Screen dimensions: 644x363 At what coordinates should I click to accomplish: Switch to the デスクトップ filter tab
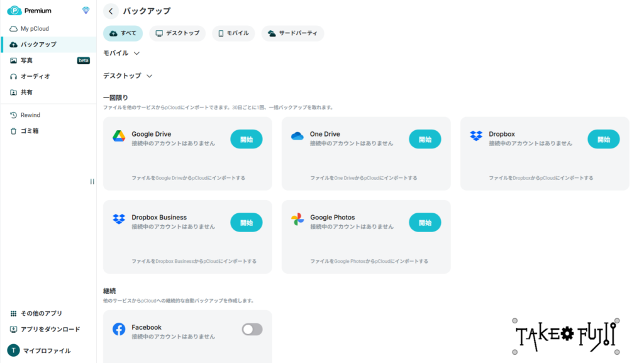click(x=177, y=33)
